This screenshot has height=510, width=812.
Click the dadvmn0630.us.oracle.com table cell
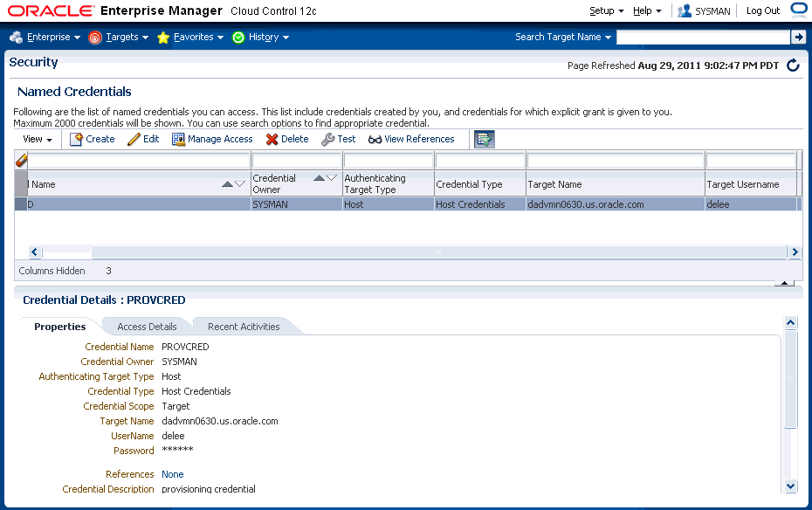point(616,204)
